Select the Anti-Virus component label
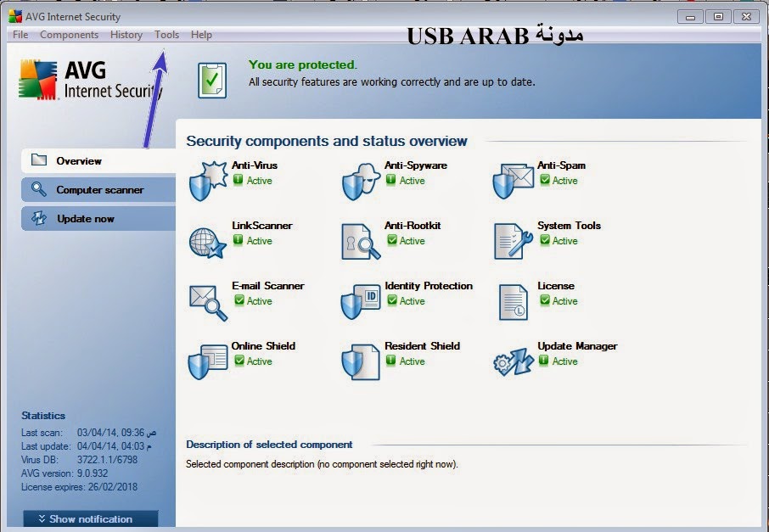 pyautogui.click(x=255, y=165)
